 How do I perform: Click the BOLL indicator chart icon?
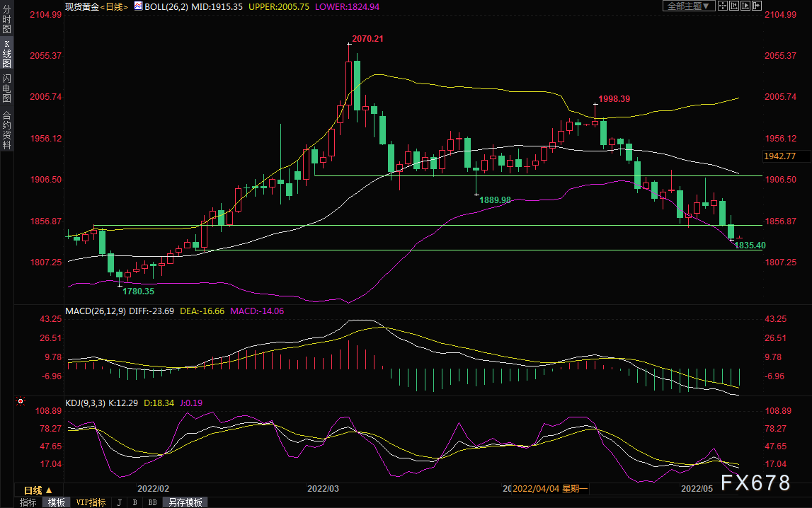click(138, 6)
